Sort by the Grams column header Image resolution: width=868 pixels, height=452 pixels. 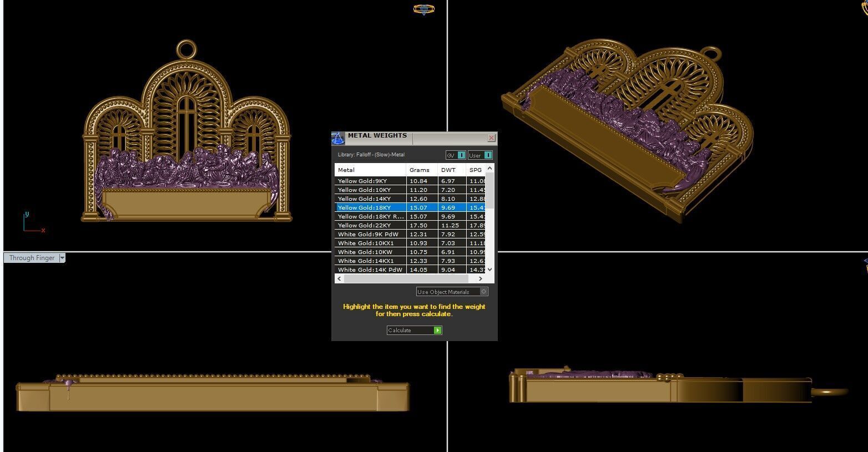pyautogui.click(x=422, y=170)
